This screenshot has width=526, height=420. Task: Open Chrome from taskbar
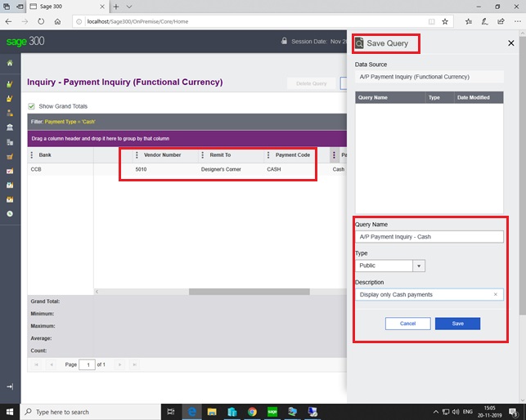(252, 412)
